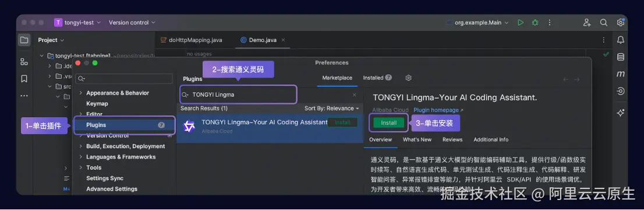Select the Reviews tab

(x=452, y=139)
